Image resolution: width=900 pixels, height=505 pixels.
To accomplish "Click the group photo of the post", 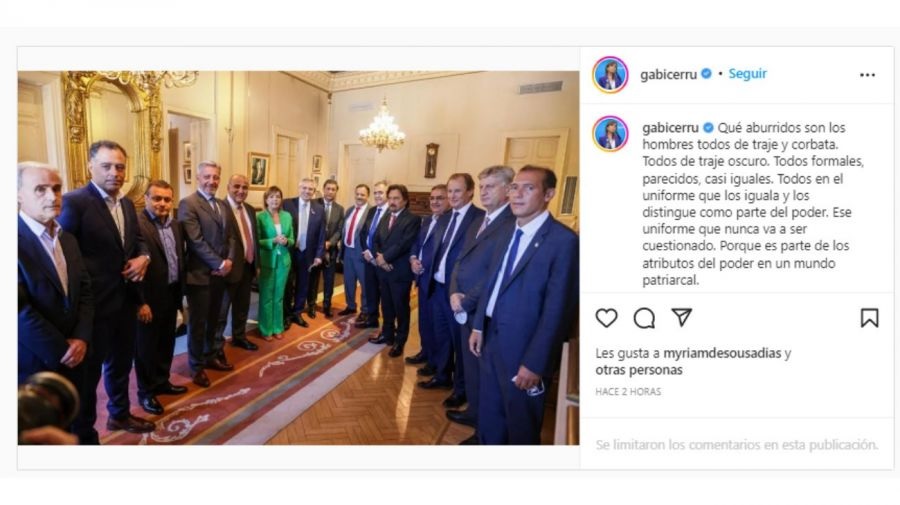I will click(298, 258).
